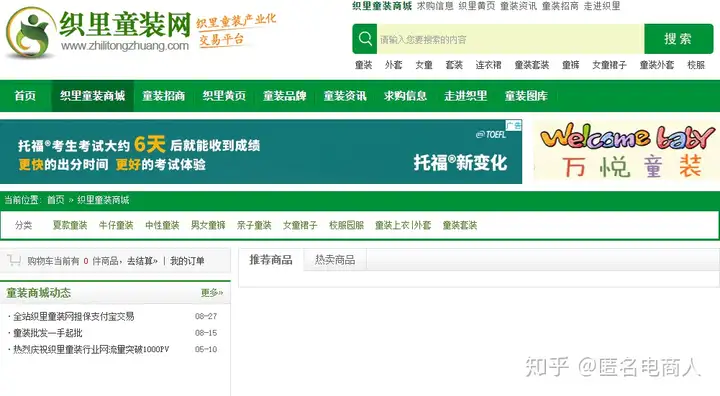The image size is (720, 396).
Task: Open the TOEFL 托福新变化 banner ad
Action: coord(261,152)
